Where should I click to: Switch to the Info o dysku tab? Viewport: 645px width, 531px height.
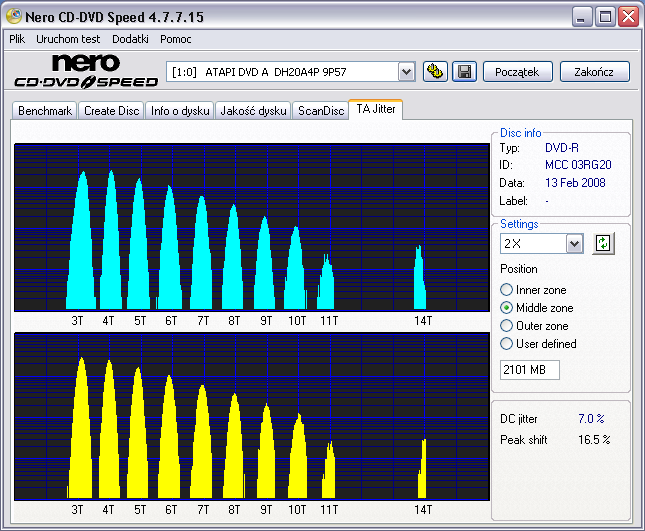tap(180, 111)
